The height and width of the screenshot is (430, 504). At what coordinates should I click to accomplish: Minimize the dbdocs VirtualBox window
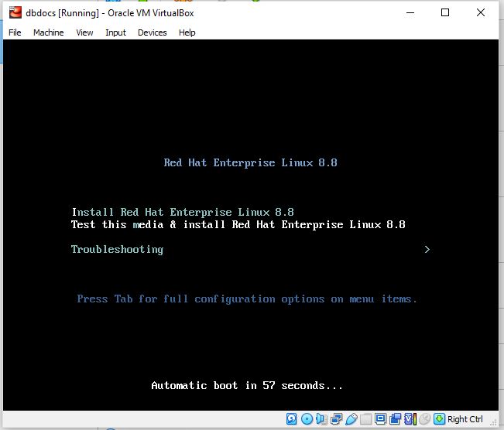coord(410,13)
